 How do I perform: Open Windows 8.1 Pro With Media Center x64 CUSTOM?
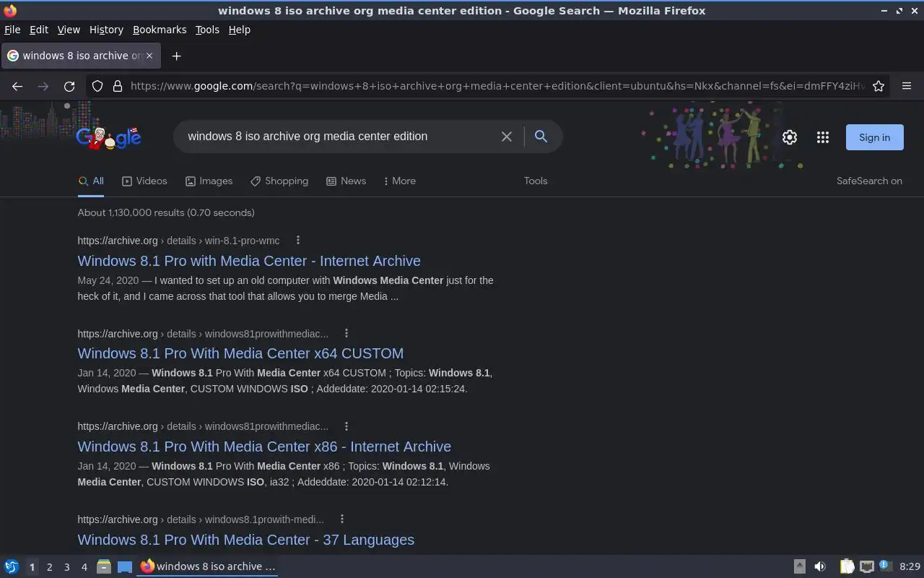coord(240,353)
